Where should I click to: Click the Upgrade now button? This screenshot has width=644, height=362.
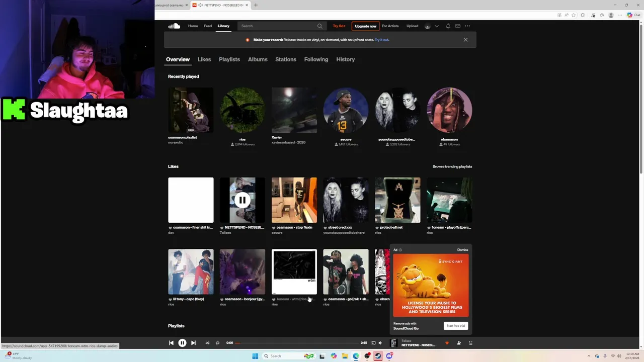(366, 26)
